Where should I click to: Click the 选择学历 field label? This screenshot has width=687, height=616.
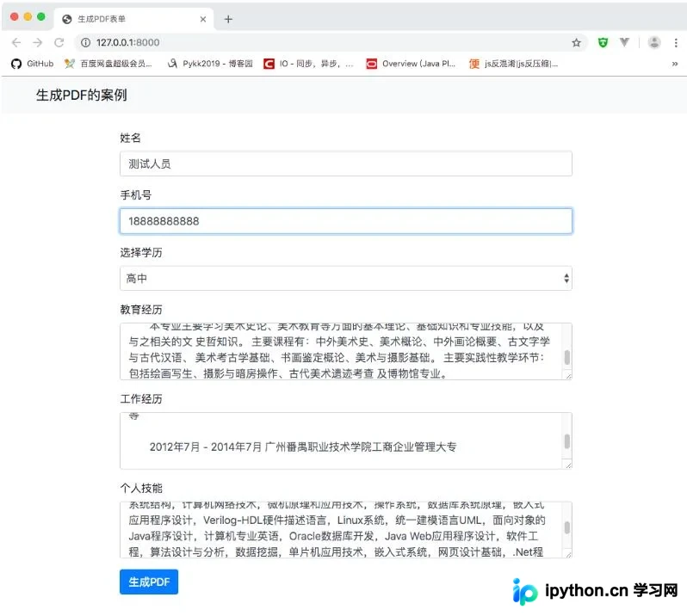click(x=141, y=253)
